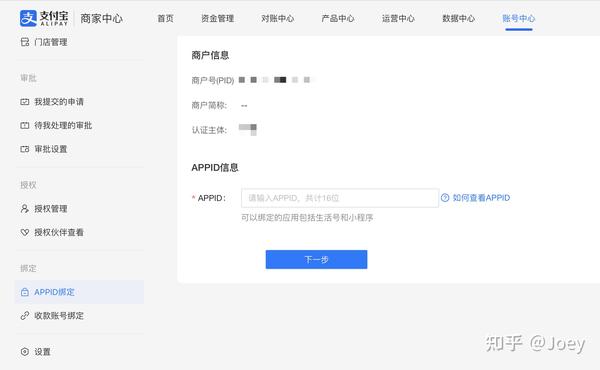This screenshot has width=600, height=370.
Task: Click the 我提交的申请 sidebar icon
Action: pos(25,102)
